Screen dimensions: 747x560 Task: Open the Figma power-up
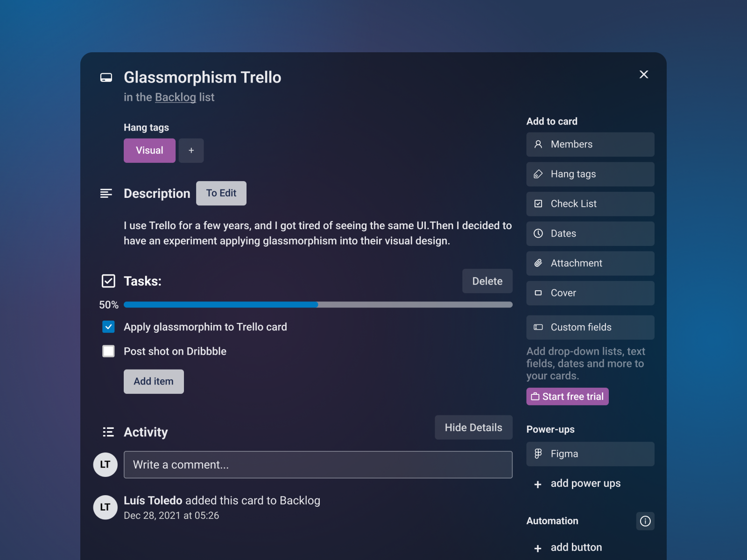coord(590,454)
